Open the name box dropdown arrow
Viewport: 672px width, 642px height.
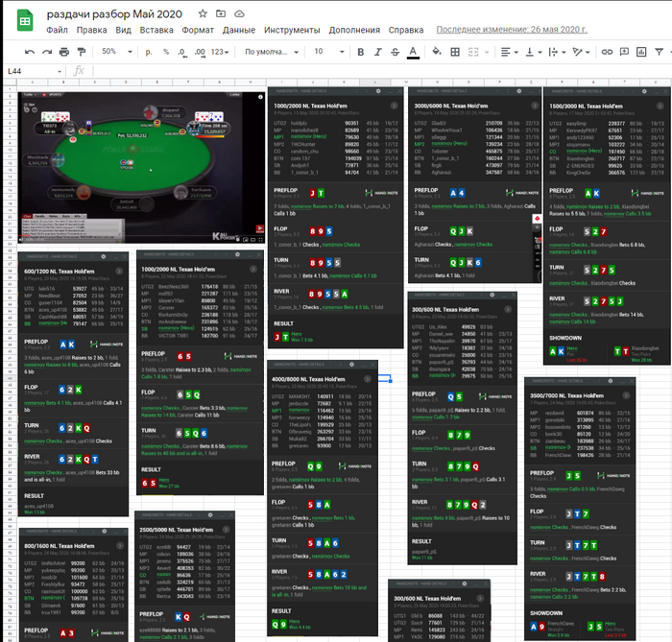pyautogui.click(x=60, y=72)
